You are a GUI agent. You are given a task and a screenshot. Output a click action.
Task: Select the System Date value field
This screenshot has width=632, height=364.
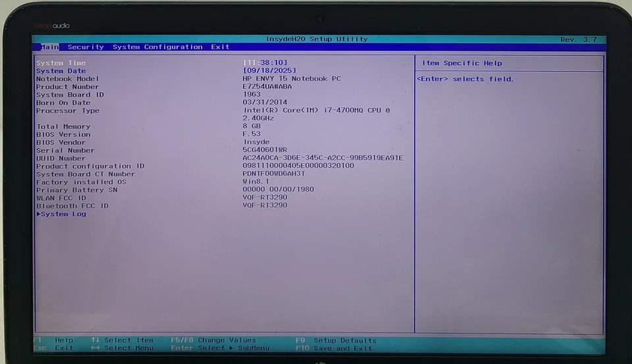point(270,70)
